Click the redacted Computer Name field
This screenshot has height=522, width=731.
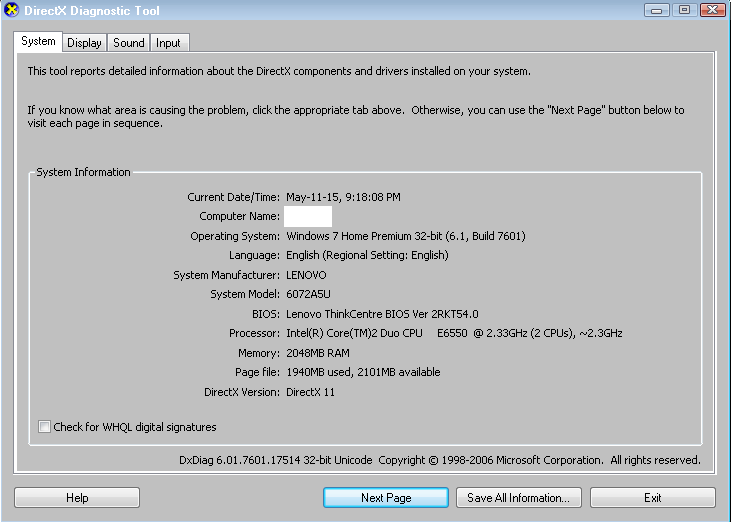point(308,216)
